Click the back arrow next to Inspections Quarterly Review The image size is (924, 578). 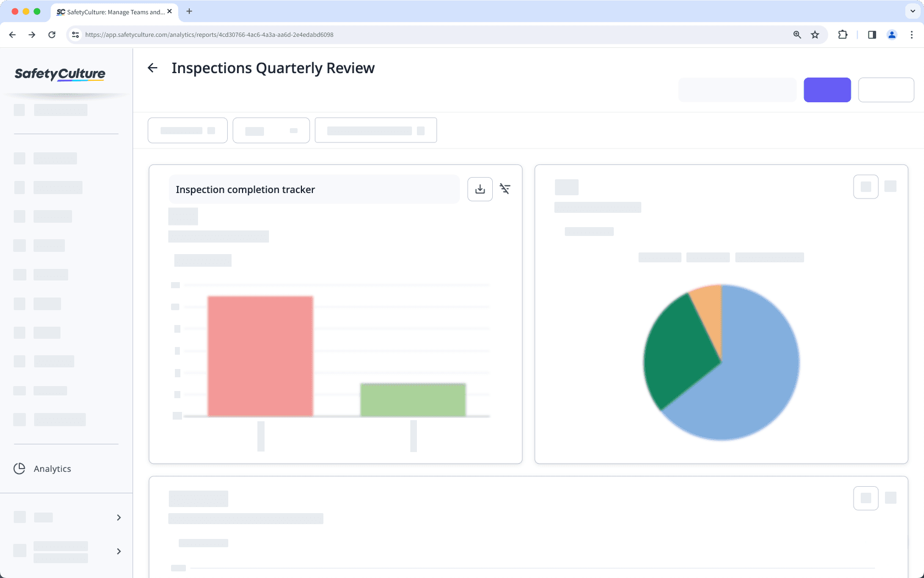(x=152, y=68)
